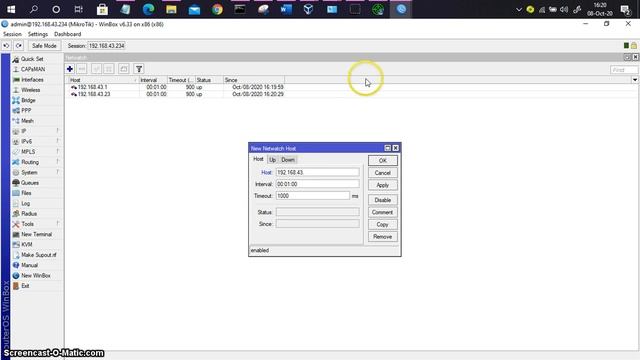Switch to the Up tab
The height and width of the screenshot is (360, 640).
(x=272, y=160)
